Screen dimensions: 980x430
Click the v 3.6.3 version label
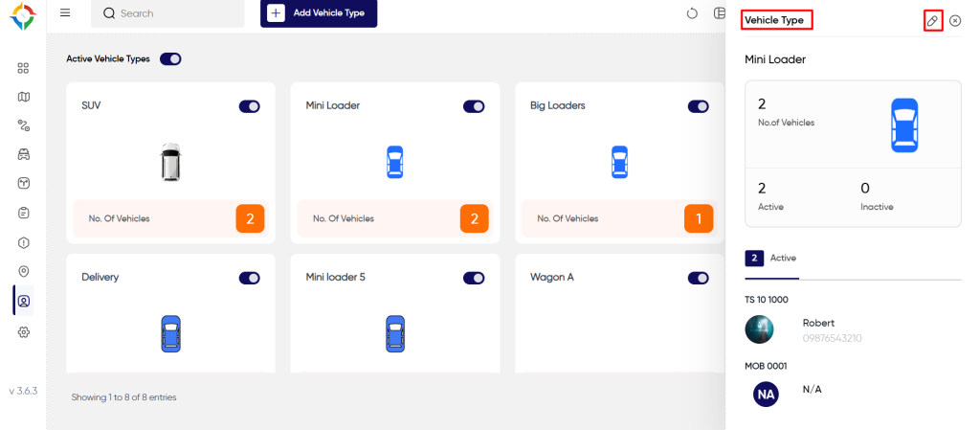pyautogui.click(x=23, y=392)
